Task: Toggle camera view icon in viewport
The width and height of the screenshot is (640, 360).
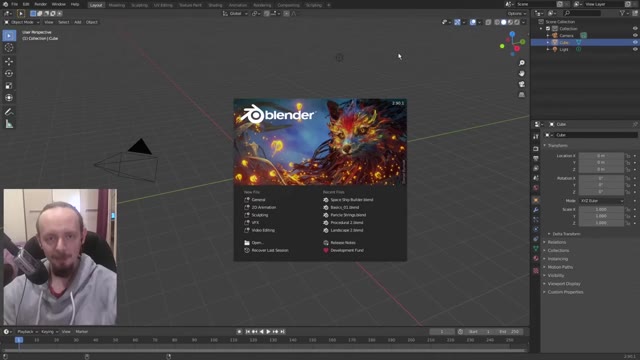Action: click(x=522, y=84)
